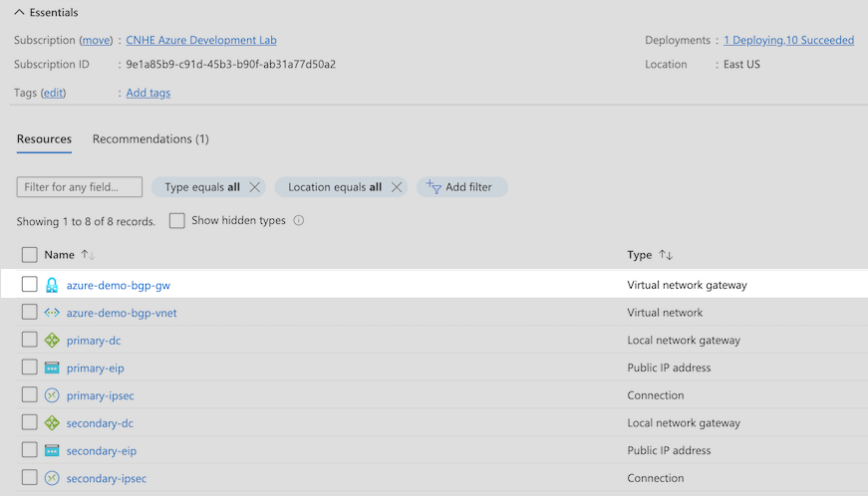
Task: Click the East US location value
Action: tap(741, 64)
